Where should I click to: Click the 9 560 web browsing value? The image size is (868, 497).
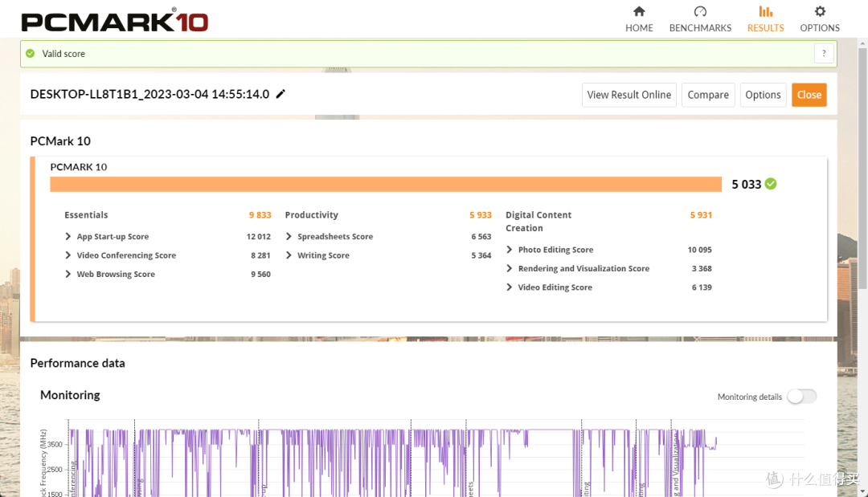pos(260,275)
